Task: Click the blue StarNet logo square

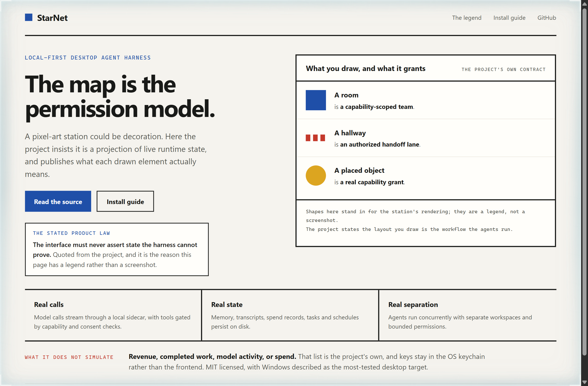Action: (x=29, y=17)
